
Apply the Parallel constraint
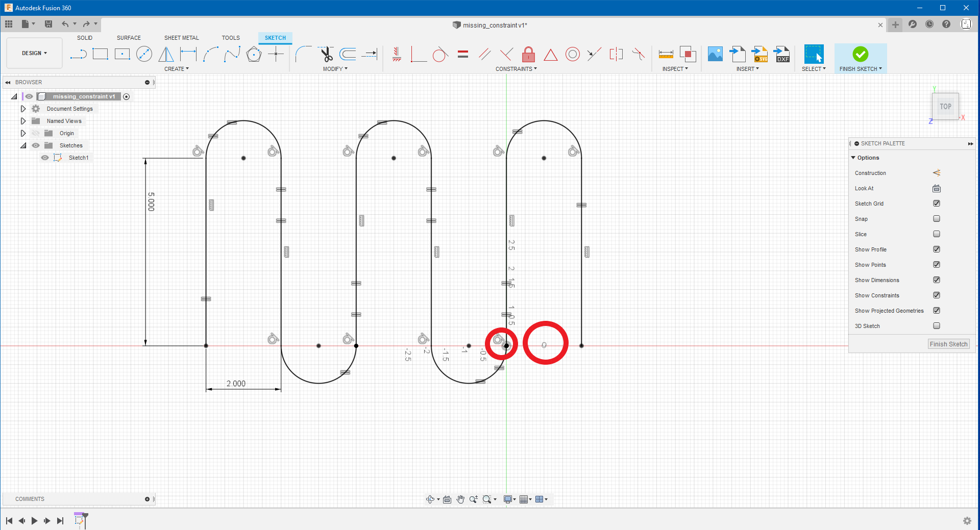(485, 54)
